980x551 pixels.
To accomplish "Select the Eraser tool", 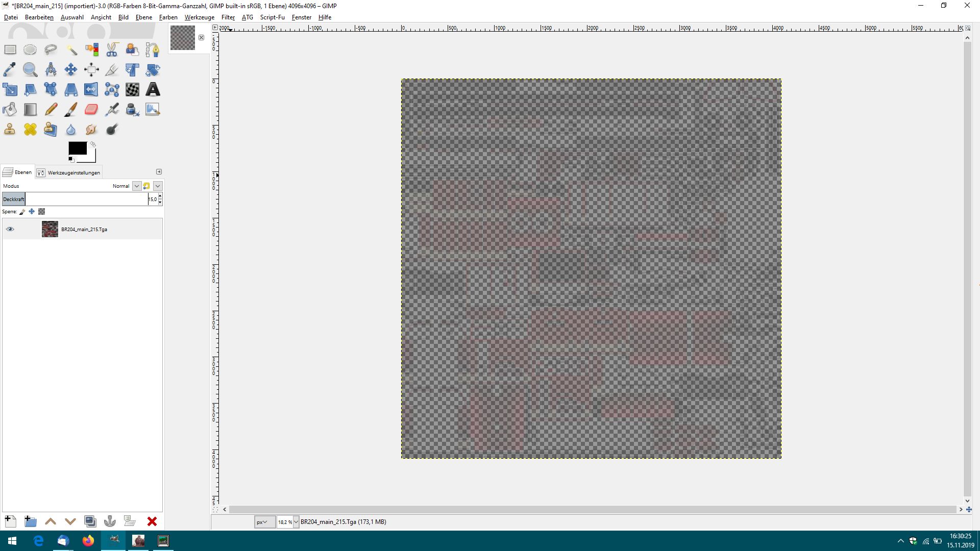I will point(91,109).
